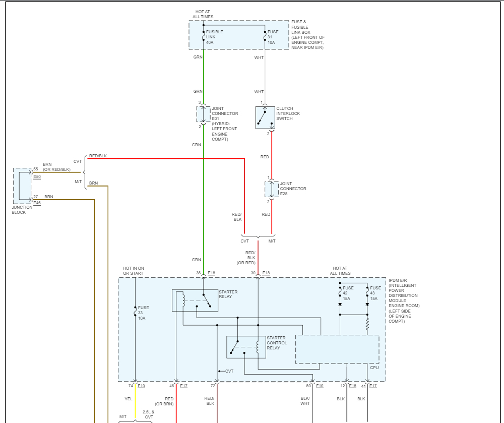Click pin 72 at IPDM bottom
504x423 pixels.
click(x=213, y=386)
